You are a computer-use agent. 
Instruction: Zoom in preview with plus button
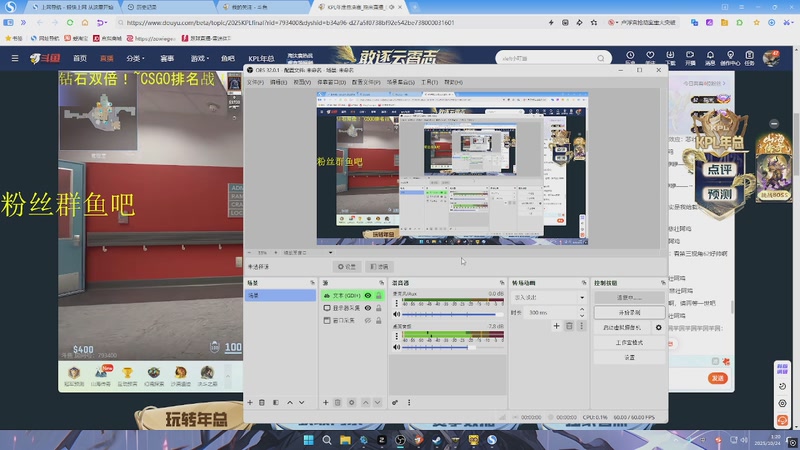(276, 253)
